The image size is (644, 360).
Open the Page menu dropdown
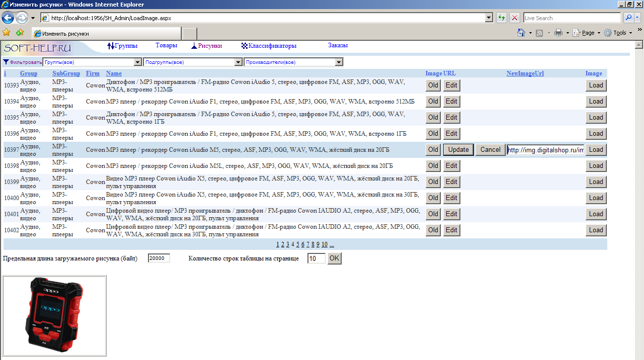point(587,33)
